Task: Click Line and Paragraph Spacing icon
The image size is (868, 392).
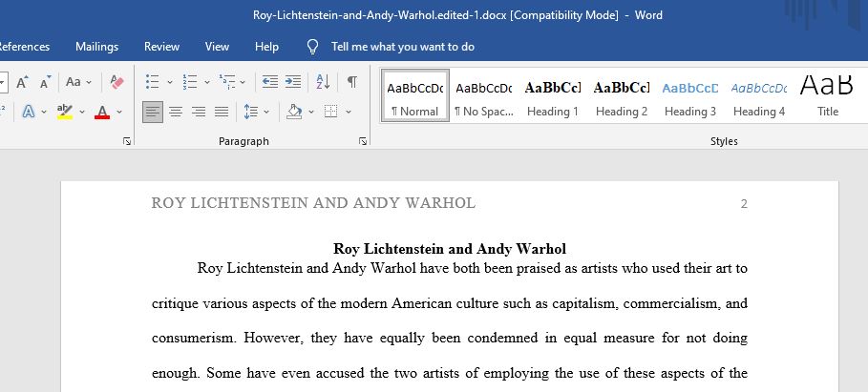Action: point(251,113)
